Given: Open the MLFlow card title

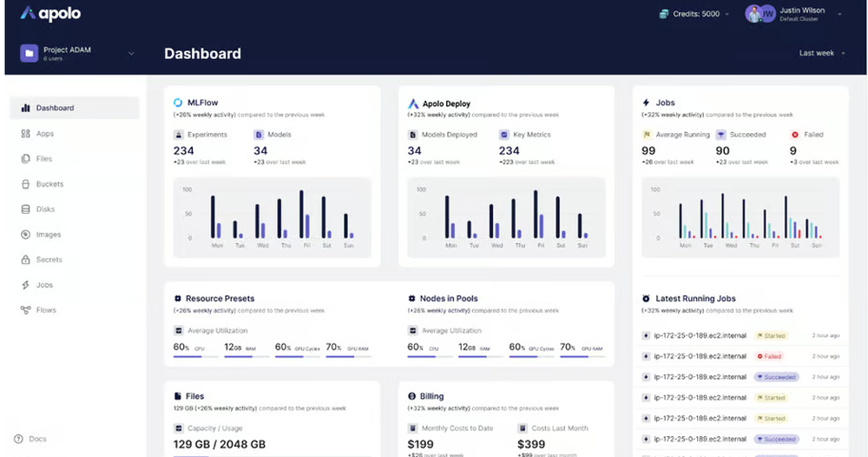Looking at the screenshot, I should click(202, 103).
